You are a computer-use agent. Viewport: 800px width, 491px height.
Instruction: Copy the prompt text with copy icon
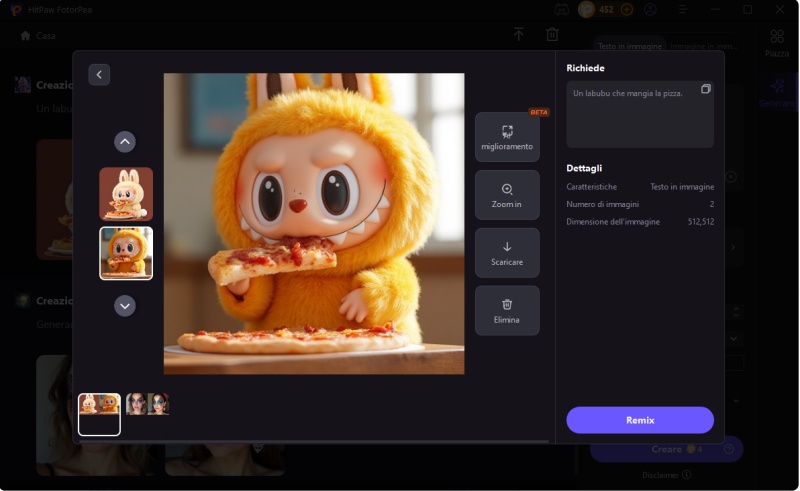point(705,89)
